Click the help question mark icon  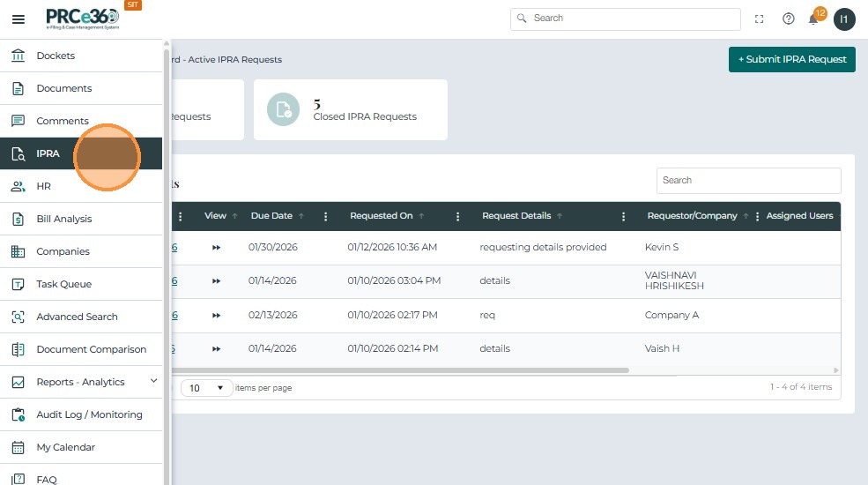pyautogui.click(x=789, y=19)
